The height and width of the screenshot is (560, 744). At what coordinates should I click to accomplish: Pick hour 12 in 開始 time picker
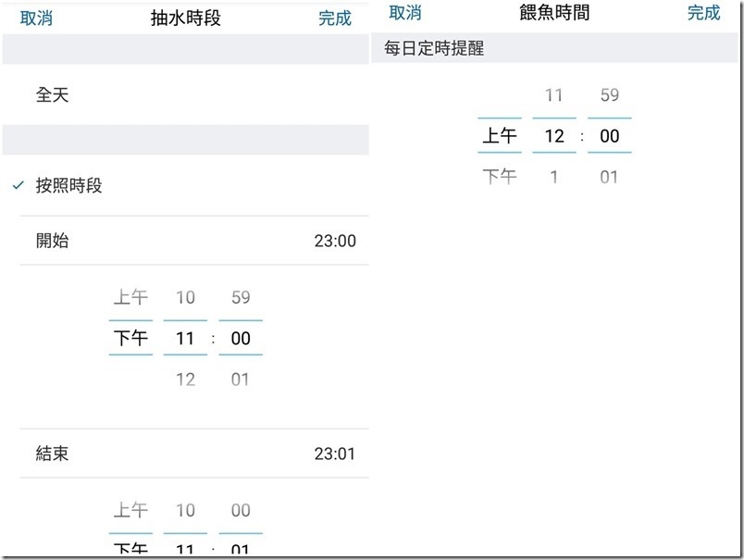point(185,380)
